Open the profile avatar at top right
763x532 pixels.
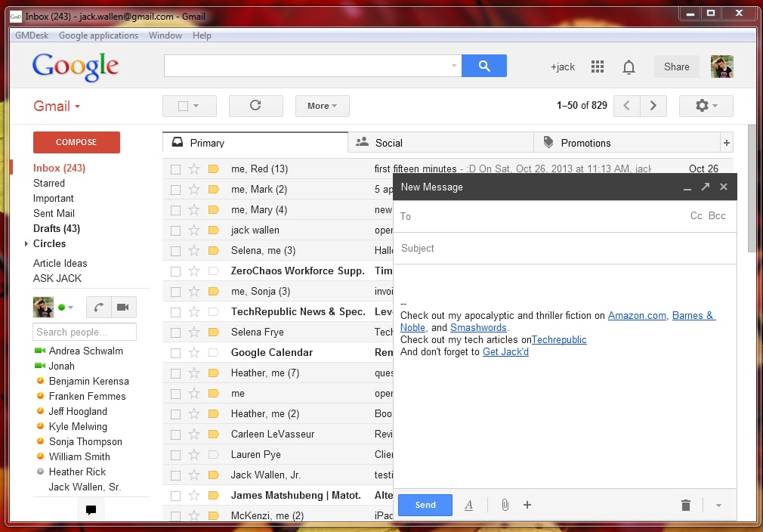click(721, 66)
